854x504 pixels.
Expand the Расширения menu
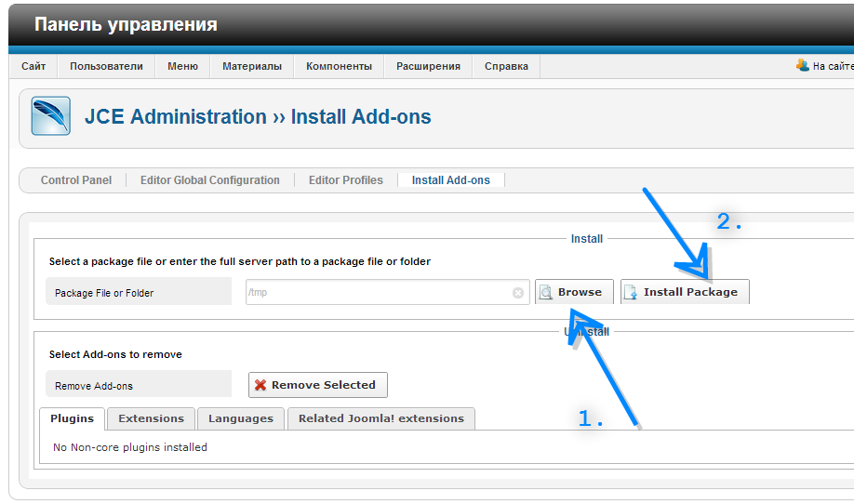click(x=428, y=66)
